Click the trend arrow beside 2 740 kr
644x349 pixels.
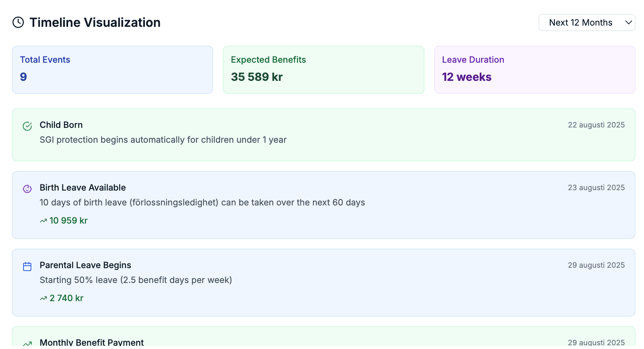[43, 298]
